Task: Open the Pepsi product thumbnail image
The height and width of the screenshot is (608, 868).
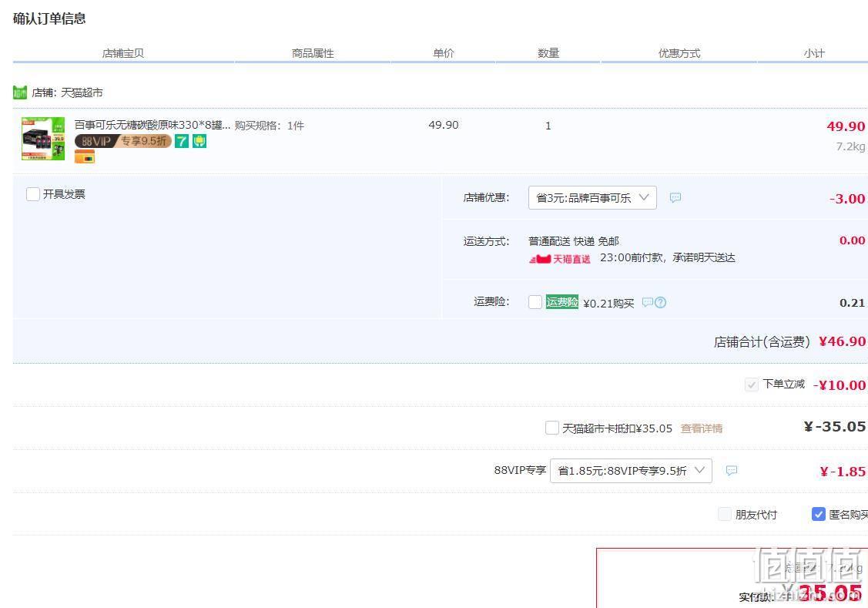Action: click(43, 139)
